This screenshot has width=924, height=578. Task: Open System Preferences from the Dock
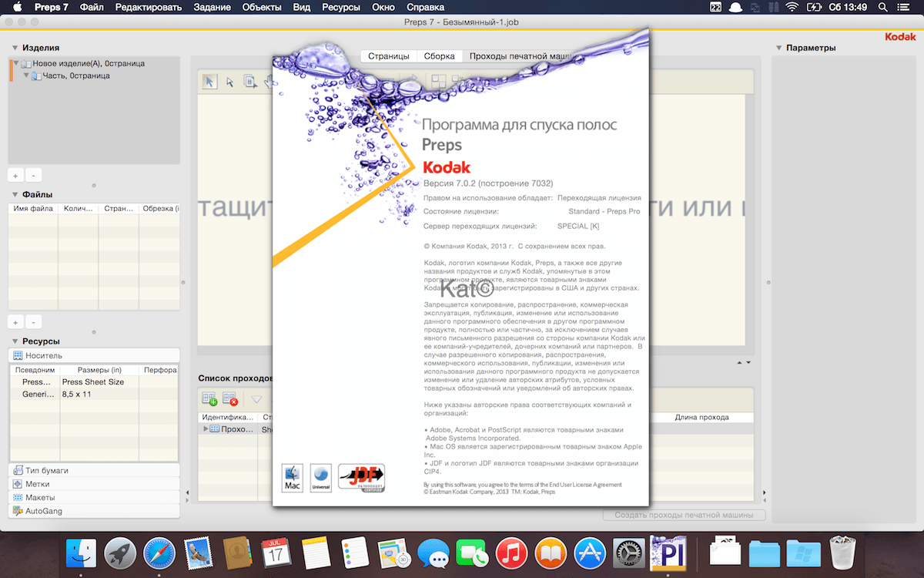[630, 553]
